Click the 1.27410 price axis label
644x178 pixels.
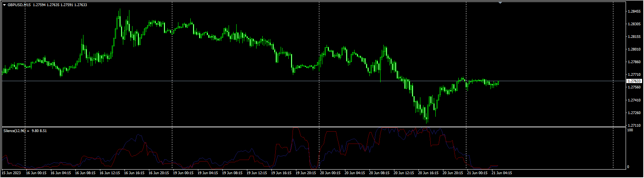634,100
